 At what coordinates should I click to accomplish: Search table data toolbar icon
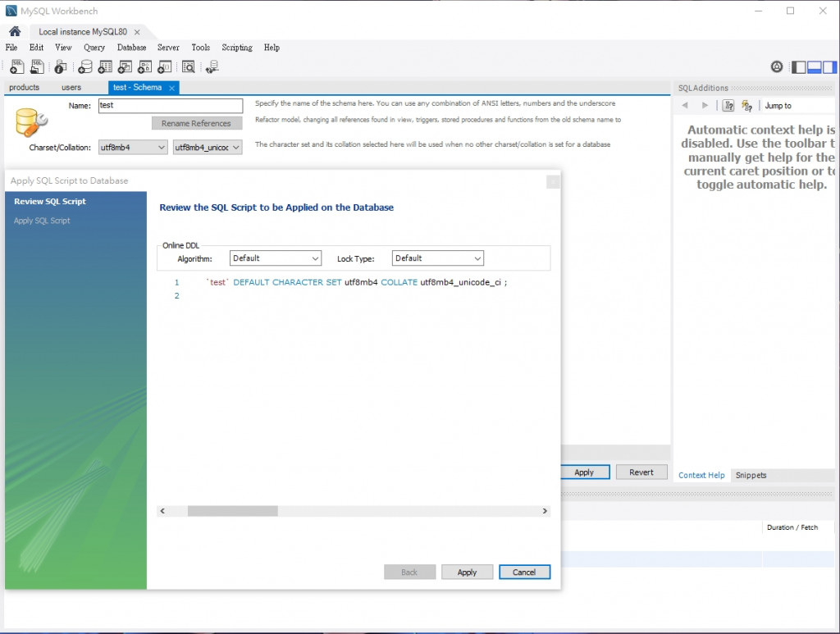(189, 67)
